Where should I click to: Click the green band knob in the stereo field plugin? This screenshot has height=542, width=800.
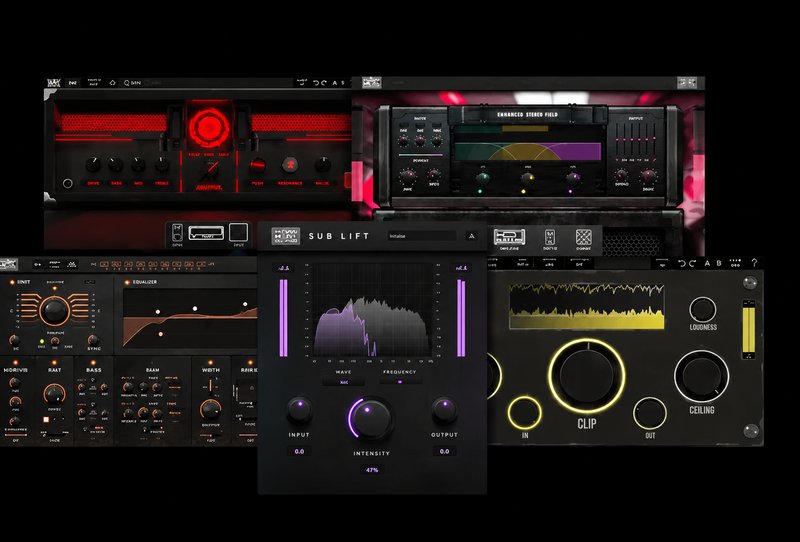tap(483, 178)
